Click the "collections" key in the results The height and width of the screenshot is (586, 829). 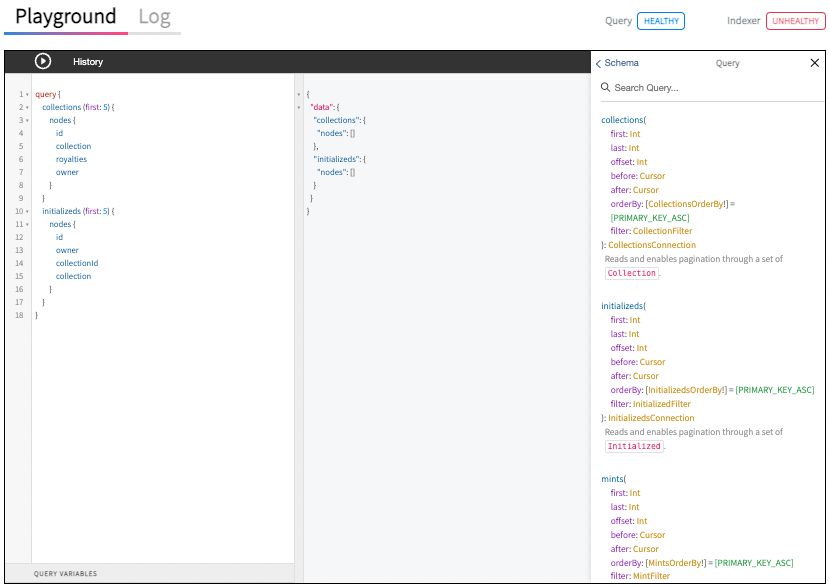click(x=337, y=120)
